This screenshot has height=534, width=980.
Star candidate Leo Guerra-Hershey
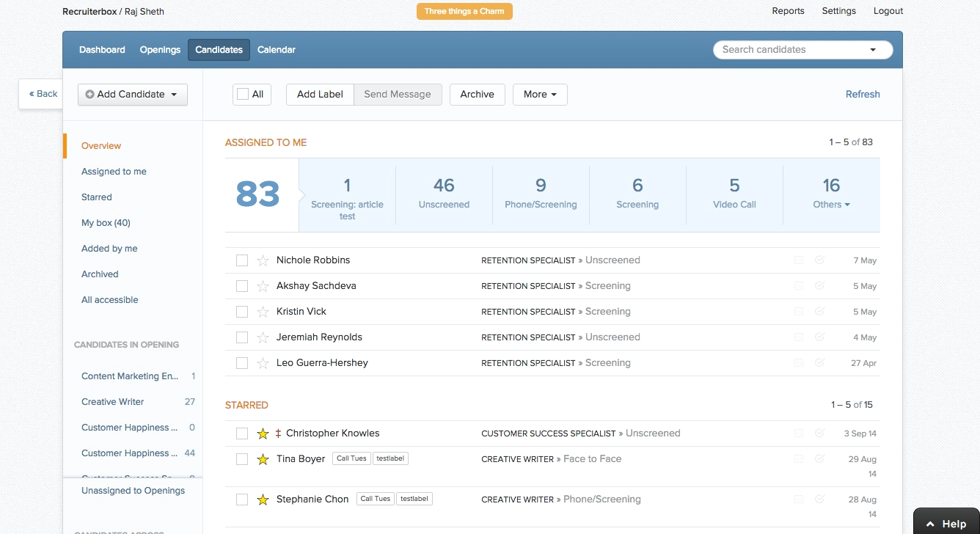[263, 363]
